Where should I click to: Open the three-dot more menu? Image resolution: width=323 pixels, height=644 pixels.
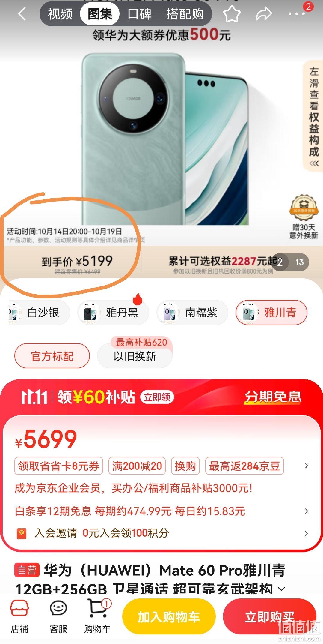pos(297,14)
